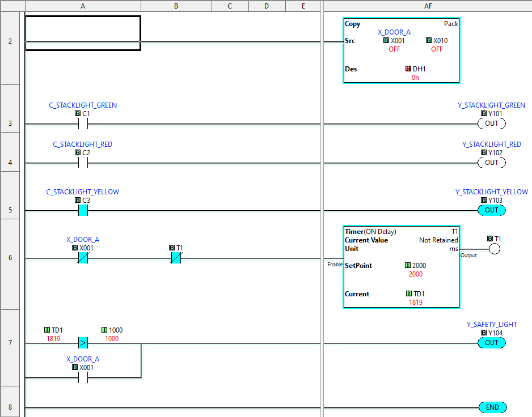Click the 1000 constant operand on rung 7

[112, 330]
